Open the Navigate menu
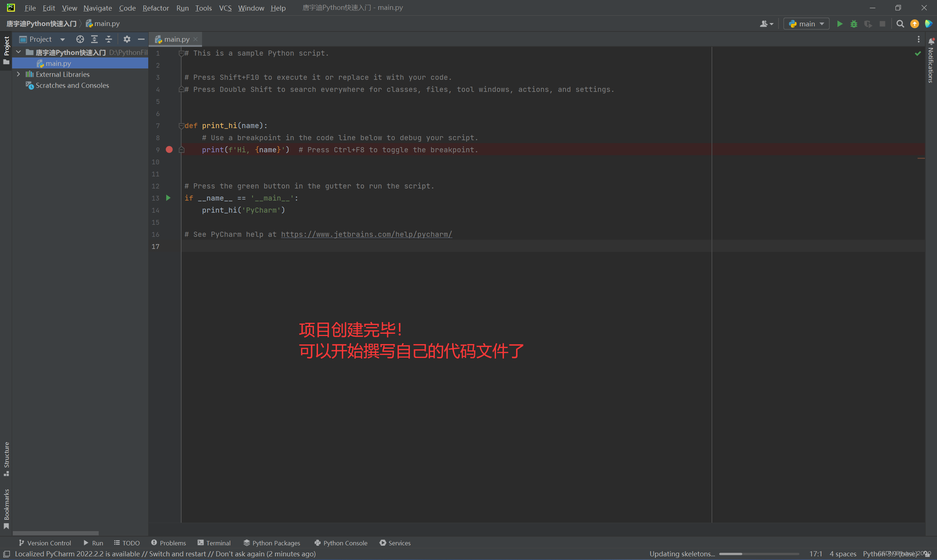Image resolution: width=937 pixels, height=560 pixels. pyautogui.click(x=98, y=8)
